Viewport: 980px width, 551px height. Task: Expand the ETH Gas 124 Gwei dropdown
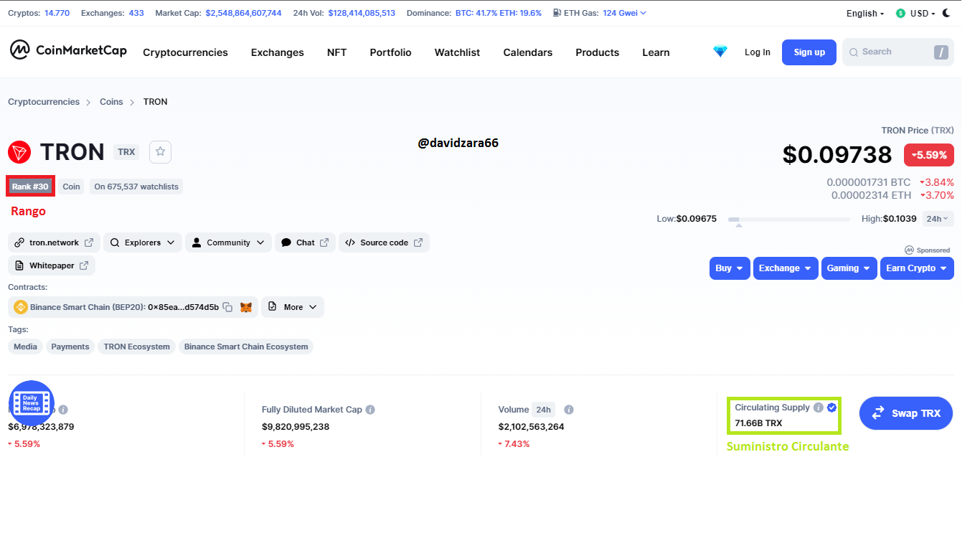pyautogui.click(x=624, y=13)
